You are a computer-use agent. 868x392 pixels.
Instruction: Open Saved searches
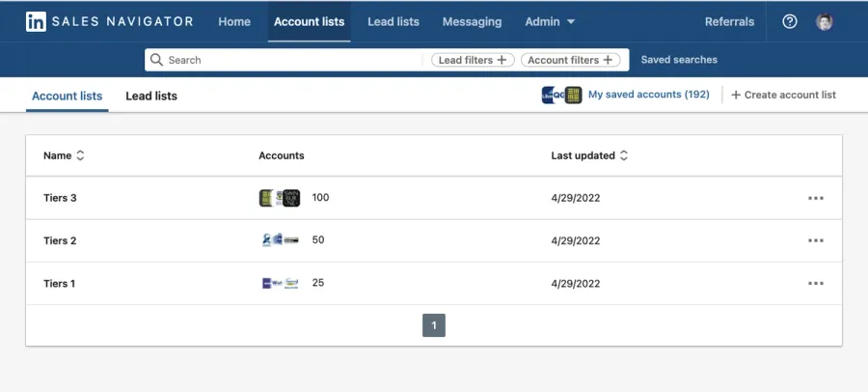pos(679,59)
